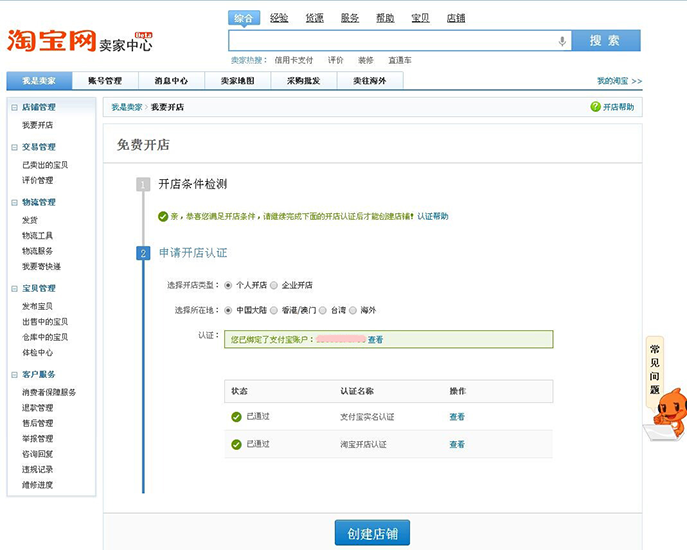Select 个人开店 radio button
The image size is (687, 550).
click(x=228, y=285)
